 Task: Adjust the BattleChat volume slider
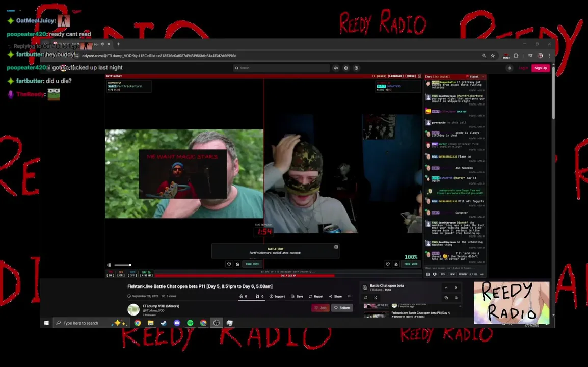[123, 265]
